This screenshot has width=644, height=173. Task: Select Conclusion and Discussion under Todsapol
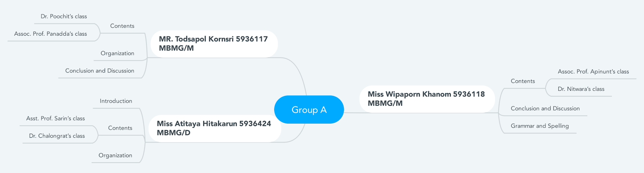(100, 71)
